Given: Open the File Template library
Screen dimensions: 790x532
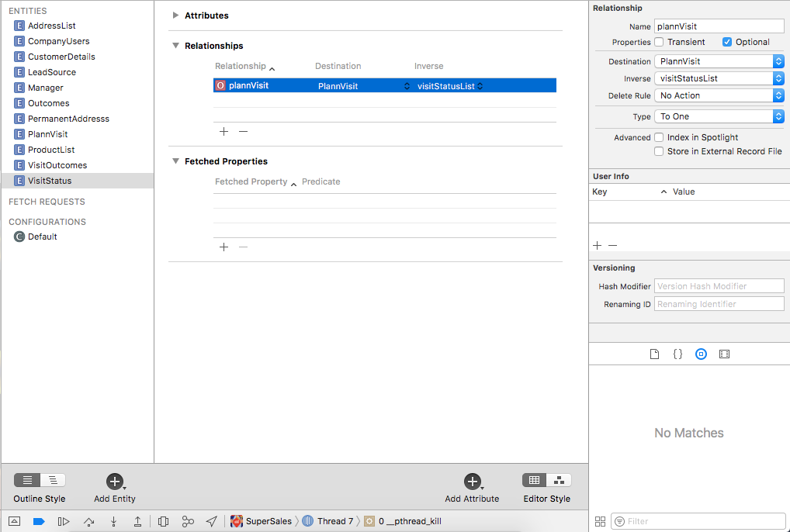Looking at the screenshot, I should click(654, 354).
